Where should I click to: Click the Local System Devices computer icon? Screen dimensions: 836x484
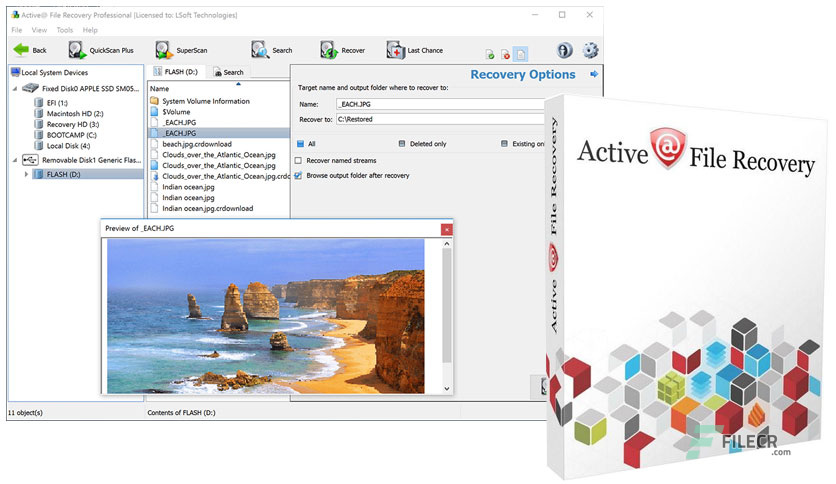[x=15, y=72]
